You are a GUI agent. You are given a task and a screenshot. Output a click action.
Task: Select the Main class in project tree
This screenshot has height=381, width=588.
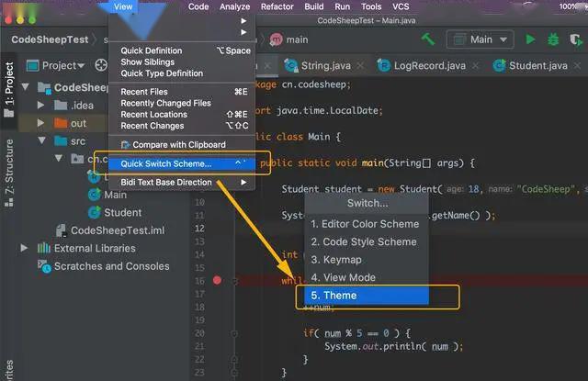click(x=115, y=195)
